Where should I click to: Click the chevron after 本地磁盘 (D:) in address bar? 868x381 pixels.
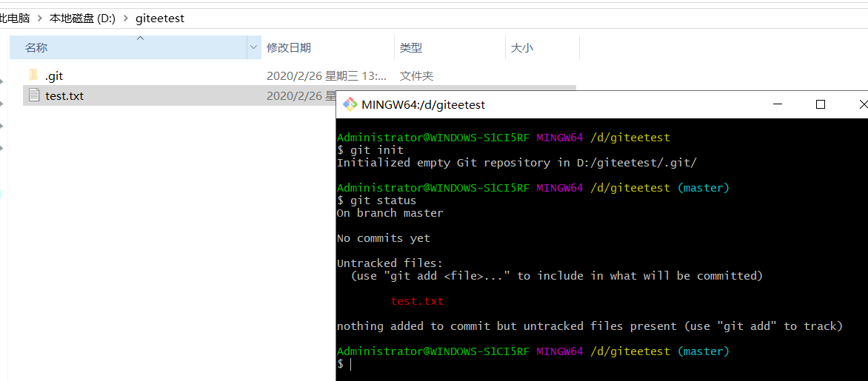pos(125,18)
